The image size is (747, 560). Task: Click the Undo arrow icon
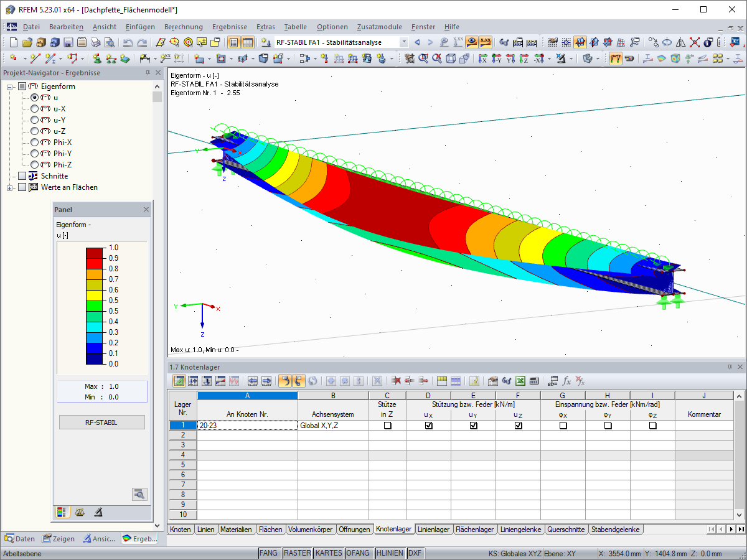128,42
